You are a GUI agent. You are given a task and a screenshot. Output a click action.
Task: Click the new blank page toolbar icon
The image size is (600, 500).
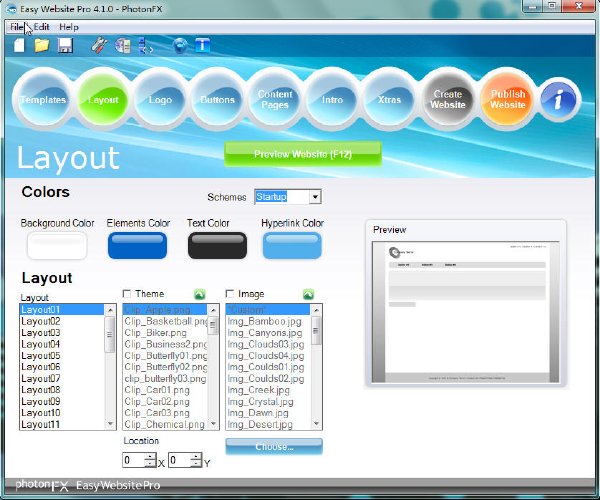coord(19,45)
